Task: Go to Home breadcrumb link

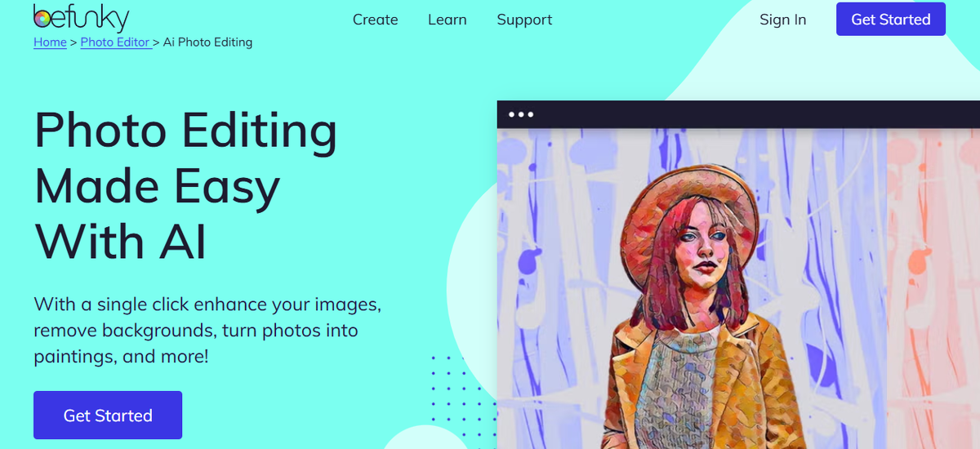Action: tap(50, 42)
